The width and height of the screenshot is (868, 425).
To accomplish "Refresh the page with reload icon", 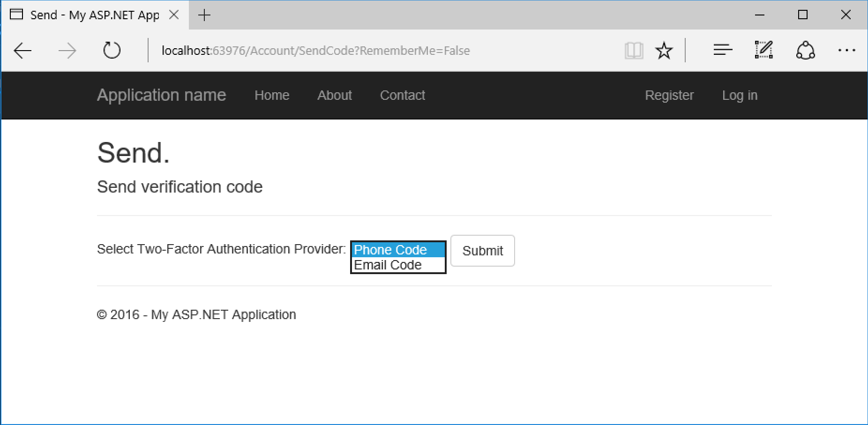I will point(112,50).
